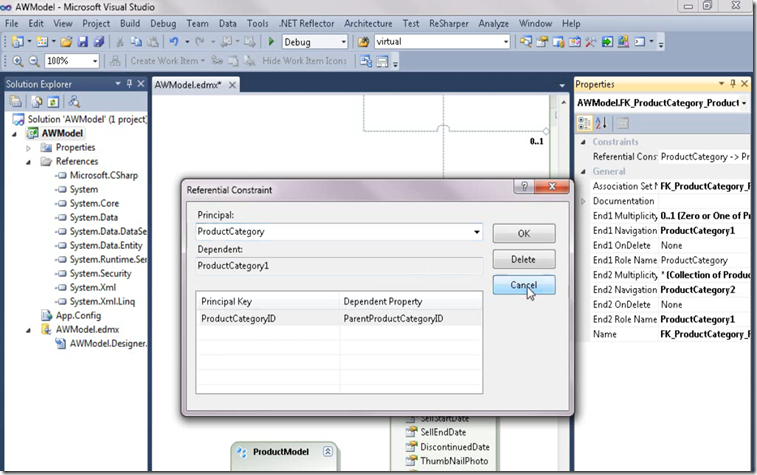Click the Dependent ProductCategory1 field
This screenshot has height=475, width=757.
point(339,266)
